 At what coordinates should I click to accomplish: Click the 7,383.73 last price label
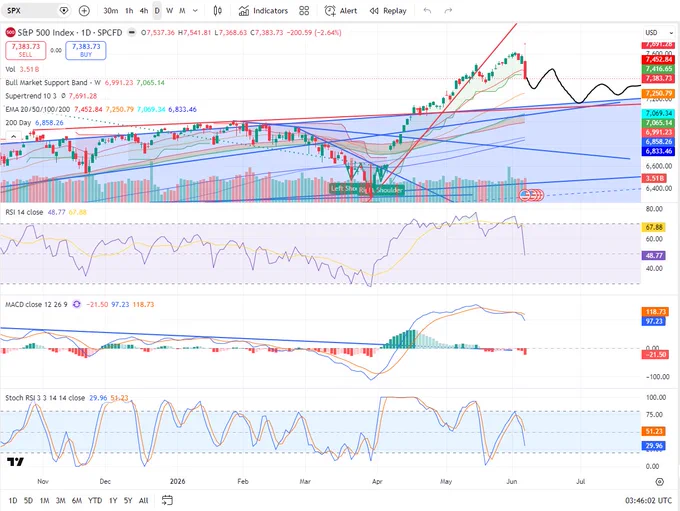coord(659,79)
